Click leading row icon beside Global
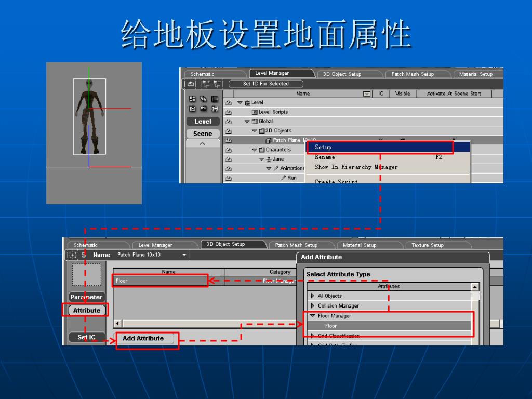 pyautogui.click(x=229, y=122)
